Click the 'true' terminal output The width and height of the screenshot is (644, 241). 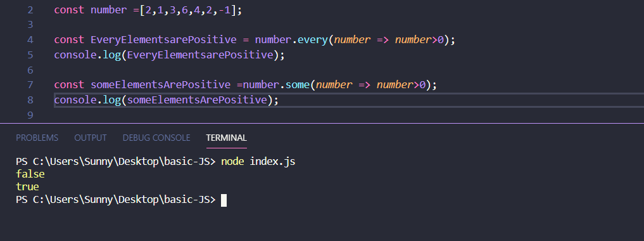(x=27, y=186)
